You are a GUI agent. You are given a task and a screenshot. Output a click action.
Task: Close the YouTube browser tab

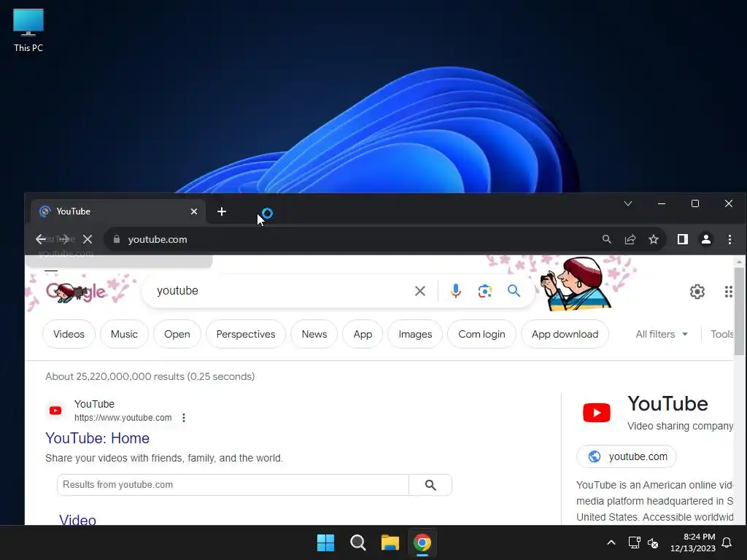click(x=194, y=211)
